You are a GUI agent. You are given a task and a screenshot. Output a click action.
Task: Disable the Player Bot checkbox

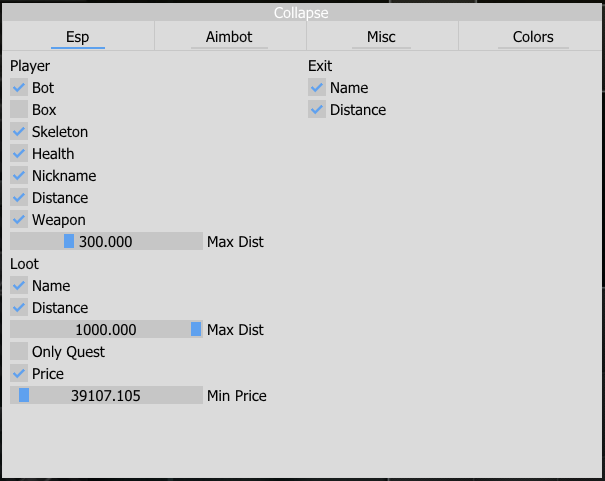(19, 88)
